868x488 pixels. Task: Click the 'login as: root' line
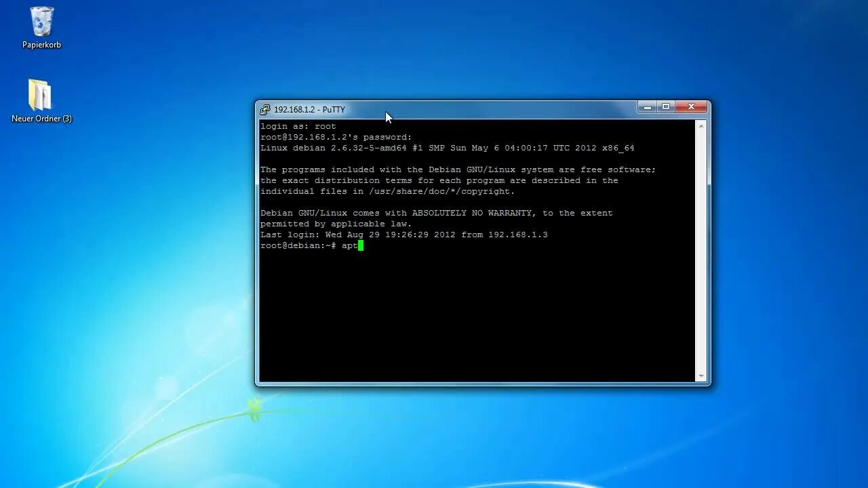coord(298,126)
